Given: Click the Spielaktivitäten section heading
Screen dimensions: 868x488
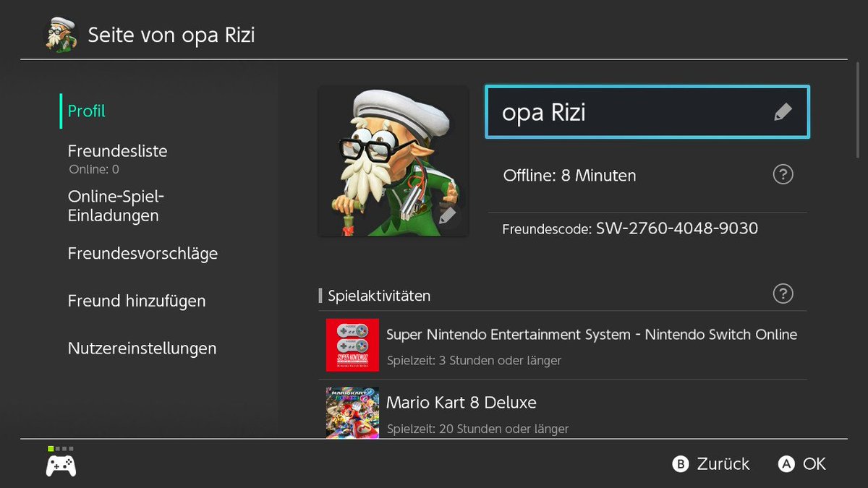Looking at the screenshot, I should (379, 296).
